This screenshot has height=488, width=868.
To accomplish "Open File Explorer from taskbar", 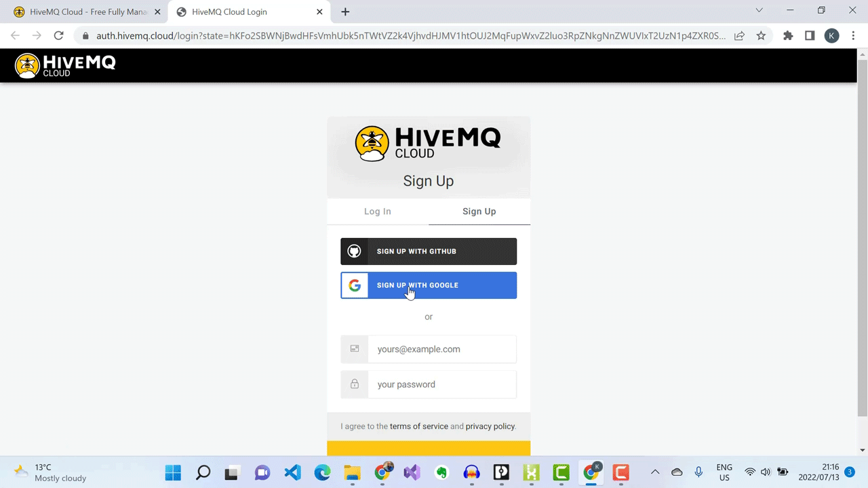I will pos(352,472).
